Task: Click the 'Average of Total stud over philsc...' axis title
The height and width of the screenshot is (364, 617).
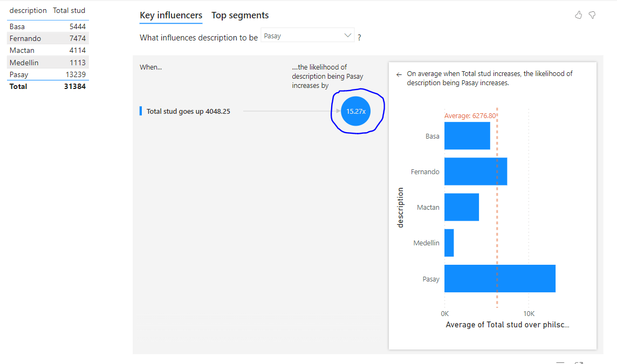Action: pos(507,325)
